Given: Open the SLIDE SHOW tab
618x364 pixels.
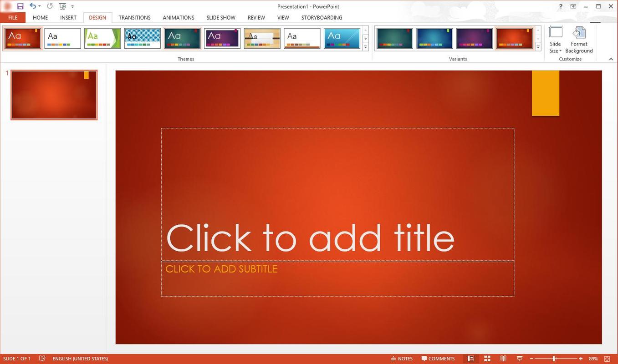Looking at the screenshot, I should [221, 18].
